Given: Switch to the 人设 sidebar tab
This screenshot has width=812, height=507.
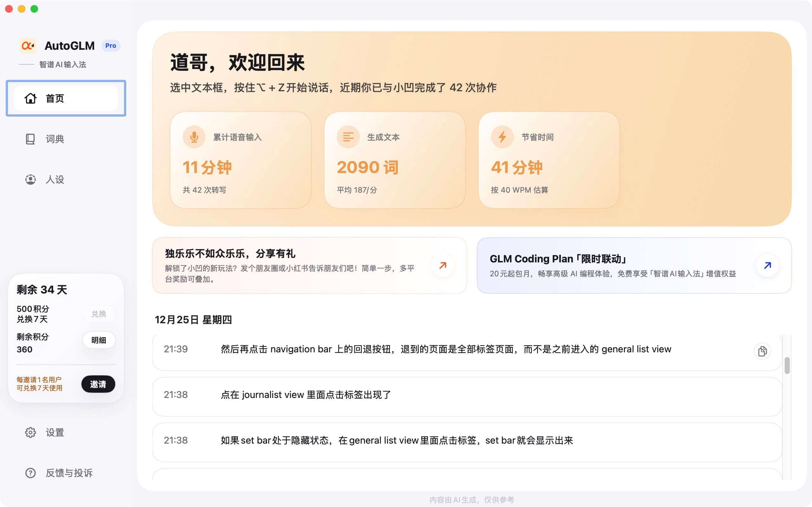Looking at the screenshot, I should click(55, 179).
